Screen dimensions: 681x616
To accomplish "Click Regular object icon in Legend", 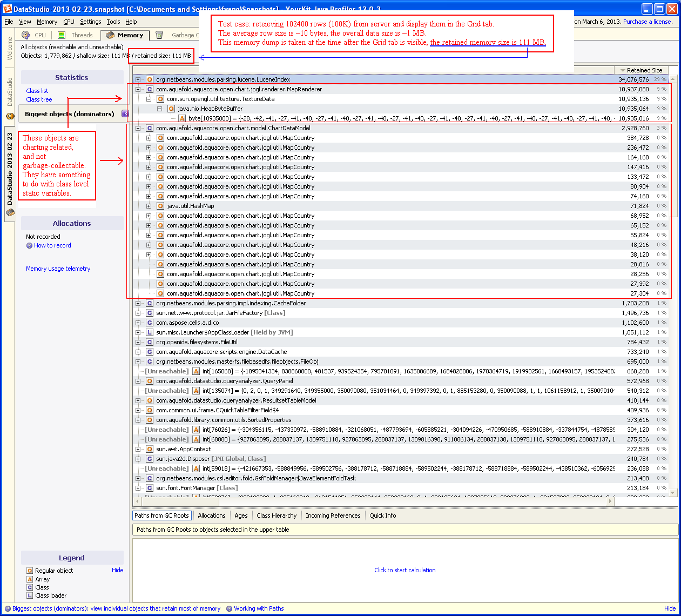I will pos(30,571).
